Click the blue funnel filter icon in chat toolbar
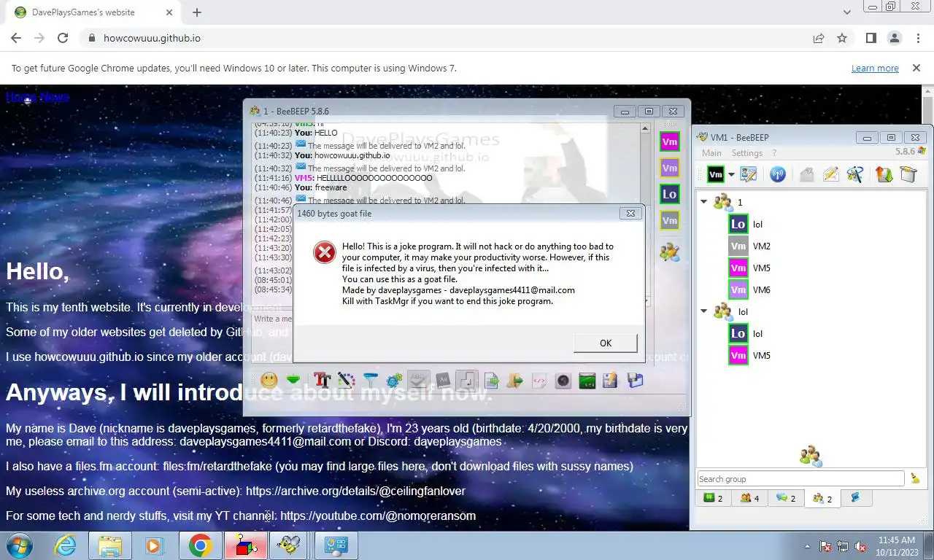 [371, 380]
